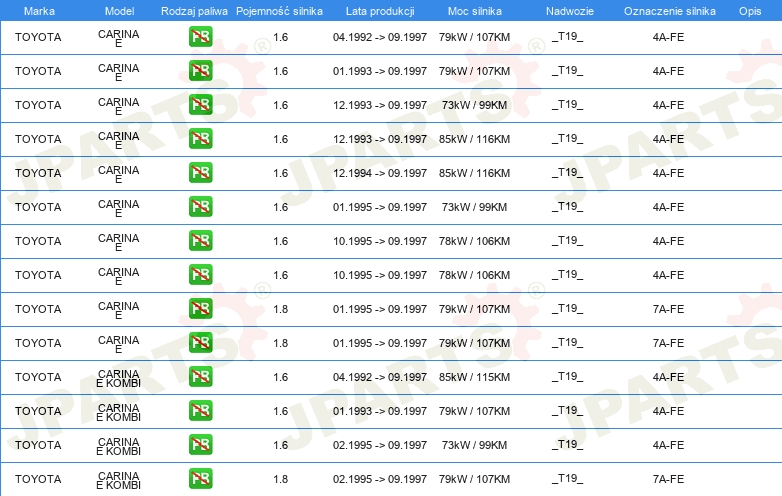This screenshot has width=782, height=496.
Task: Select CARINA E in the 12.1994 row
Action: pyautogui.click(x=118, y=174)
